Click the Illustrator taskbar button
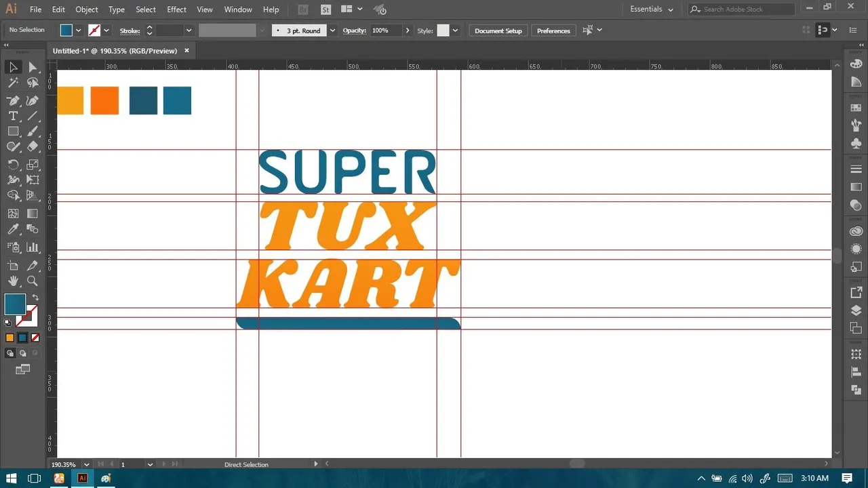Viewport: 868px width, 488px height. point(83,478)
